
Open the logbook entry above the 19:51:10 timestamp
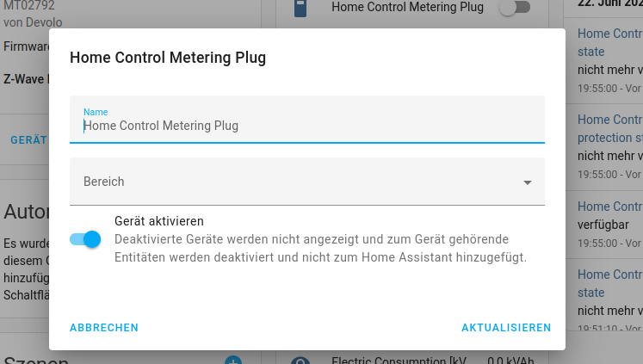(x=609, y=284)
